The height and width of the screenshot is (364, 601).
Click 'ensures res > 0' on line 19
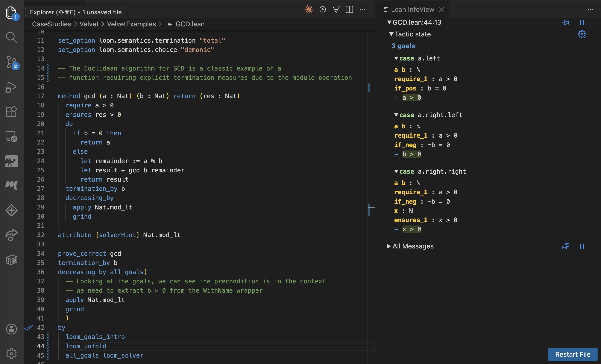(x=93, y=115)
